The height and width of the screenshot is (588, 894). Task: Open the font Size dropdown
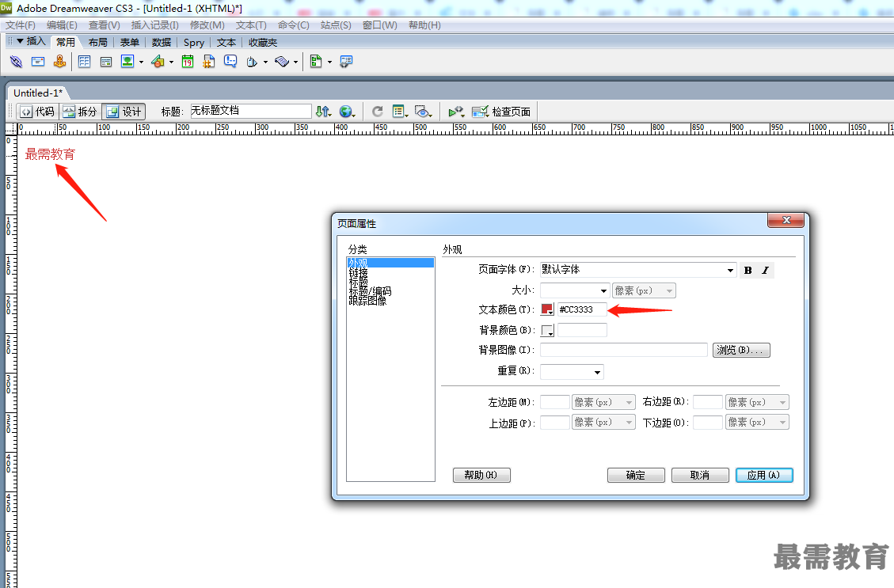[x=603, y=290]
